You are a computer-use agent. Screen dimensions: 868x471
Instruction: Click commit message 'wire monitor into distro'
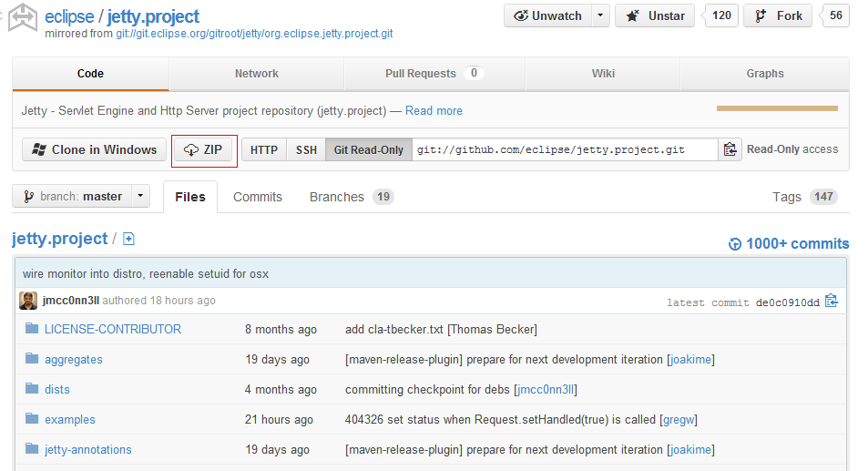coord(146,274)
